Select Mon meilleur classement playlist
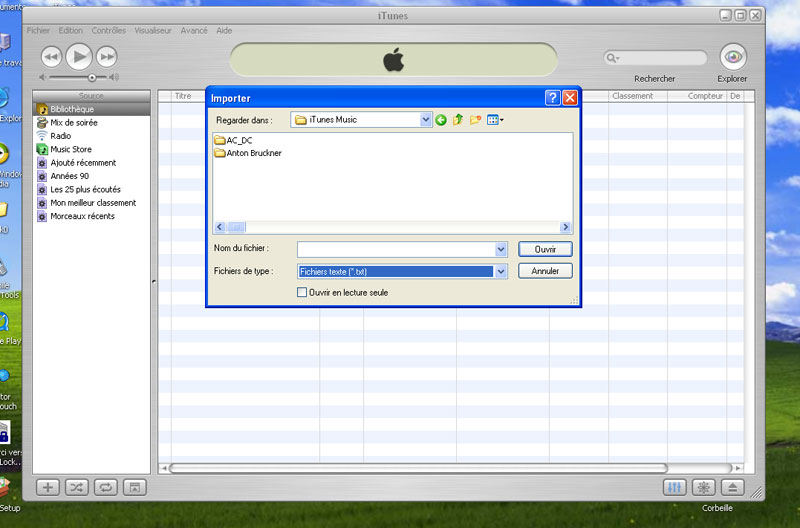The height and width of the screenshot is (528, 800). click(x=92, y=203)
